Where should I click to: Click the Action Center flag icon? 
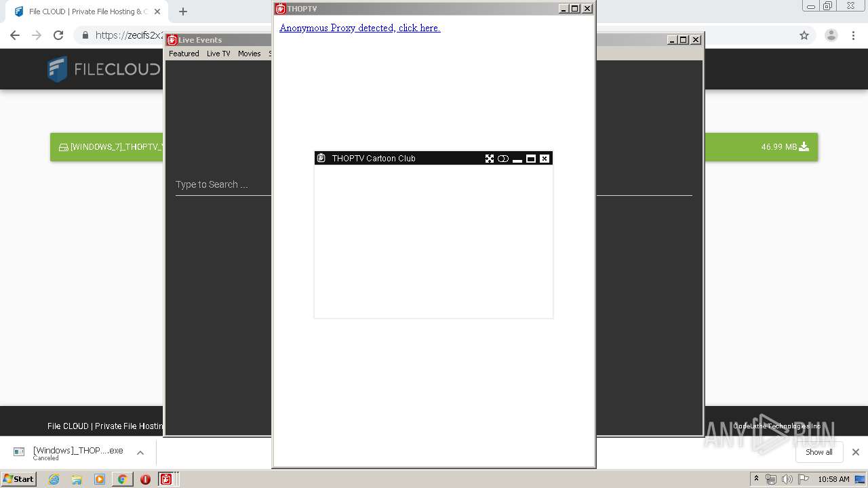coord(804,479)
